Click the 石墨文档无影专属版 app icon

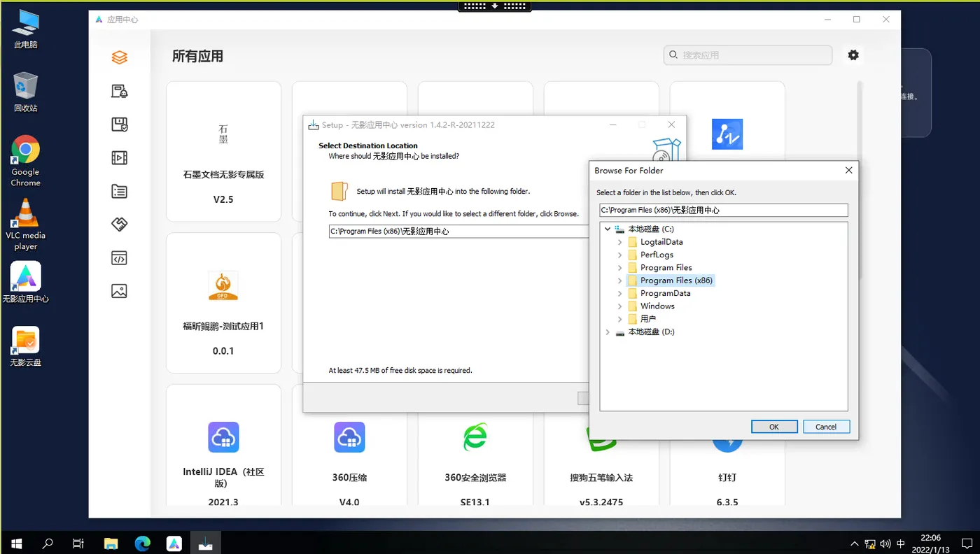(x=223, y=134)
